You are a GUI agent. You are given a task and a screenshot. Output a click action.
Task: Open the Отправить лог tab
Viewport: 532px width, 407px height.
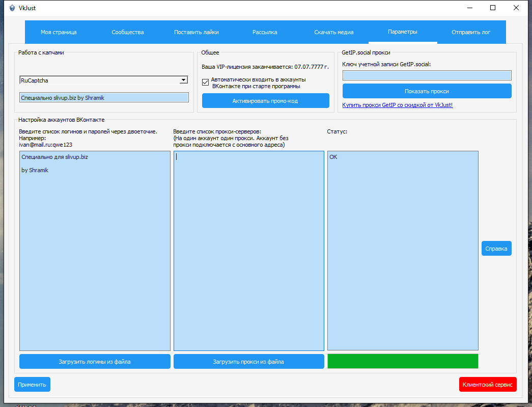[471, 32]
